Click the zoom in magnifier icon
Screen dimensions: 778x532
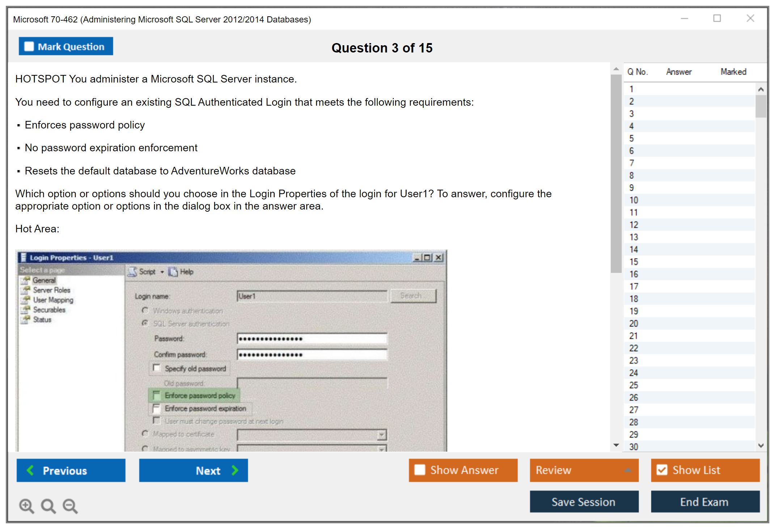(26, 506)
